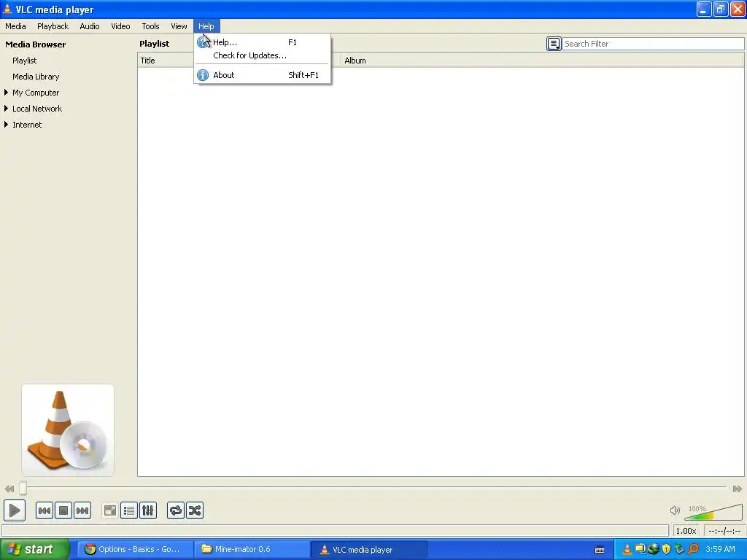The width and height of the screenshot is (747, 560).
Task: Click the globe network tray icon
Action: [653, 550]
